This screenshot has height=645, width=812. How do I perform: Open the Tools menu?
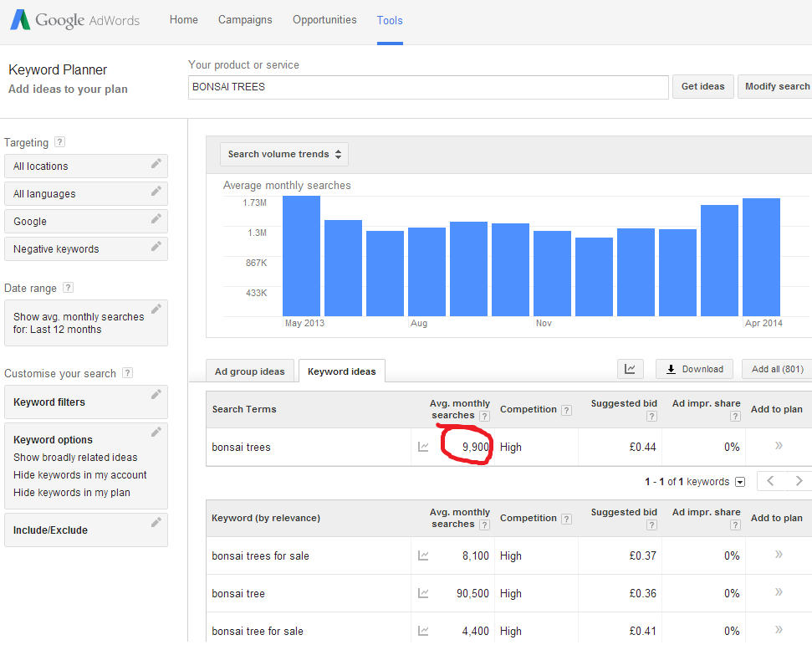pos(390,20)
